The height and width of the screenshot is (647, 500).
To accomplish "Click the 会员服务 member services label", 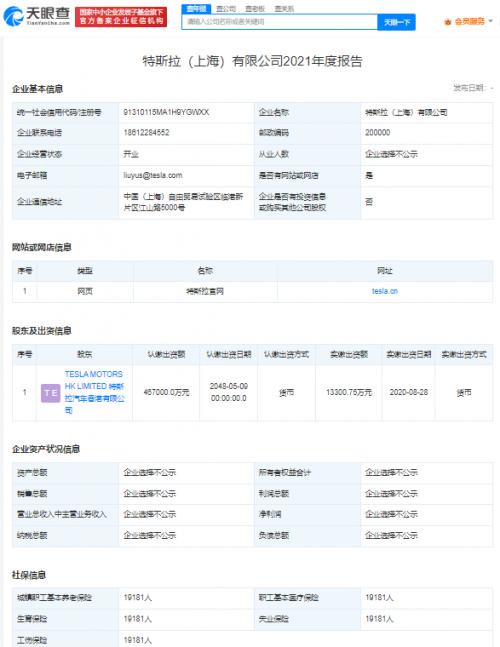I will 469,21.
